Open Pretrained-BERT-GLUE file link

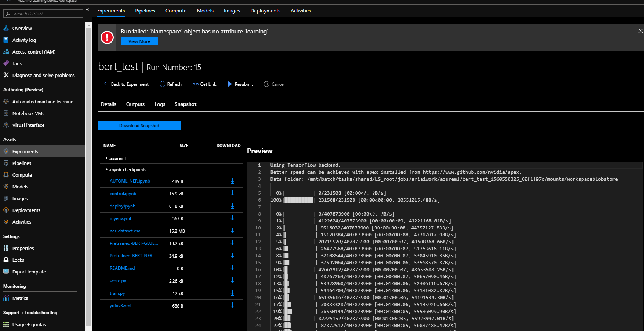(x=134, y=243)
